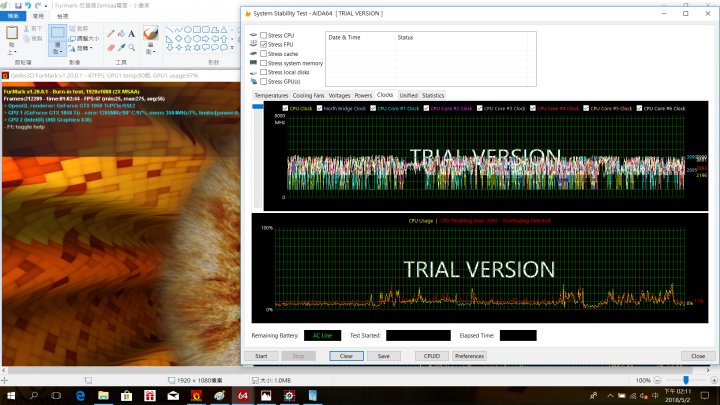Click the Paint zoom in plus button
Image resolution: width=720 pixels, height=405 pixels.
tap(714, 380)
